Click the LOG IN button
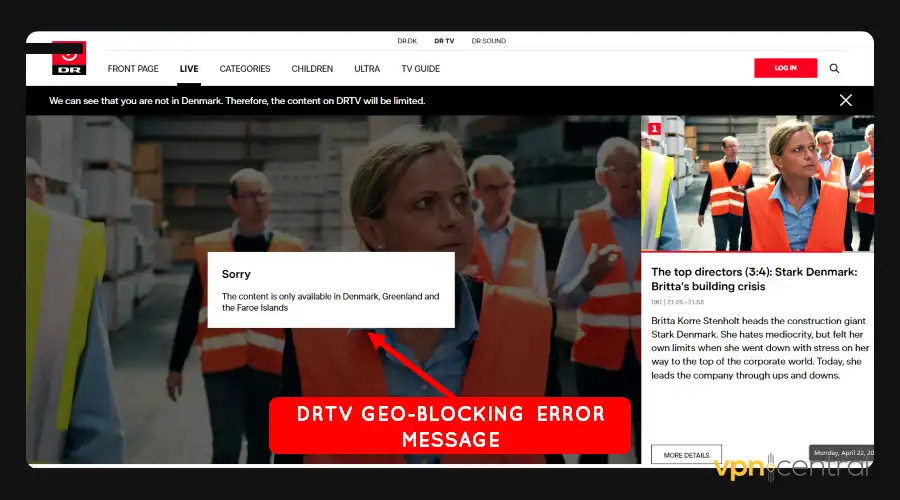Viewport: 900px width, 500px height. click(785, 68)
